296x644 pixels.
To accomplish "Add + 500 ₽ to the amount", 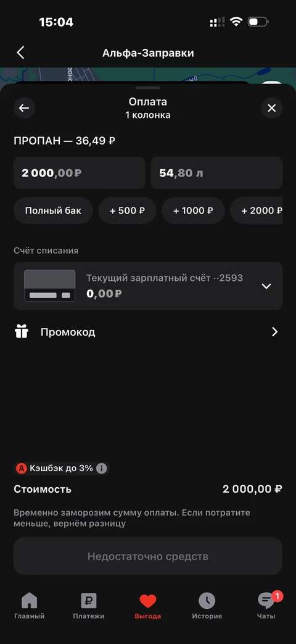I will click(x=128, y=211).
